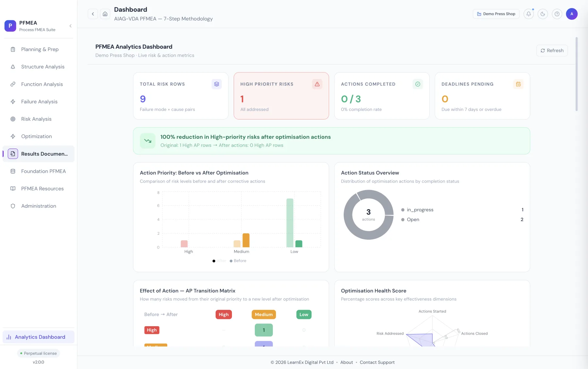588x369 pixels.
Task: Toggle dark mode moon icon
Action: click(543, 14)
